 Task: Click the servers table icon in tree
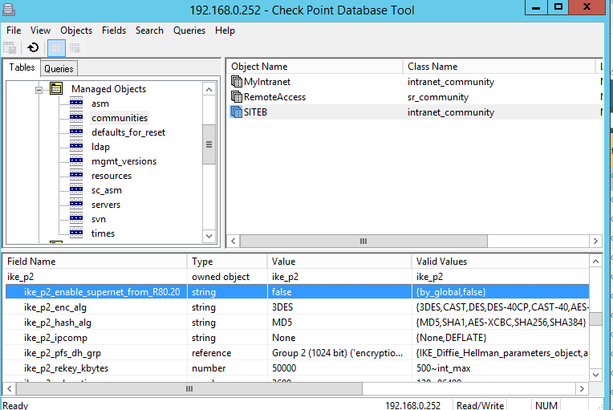pos(76,204)
